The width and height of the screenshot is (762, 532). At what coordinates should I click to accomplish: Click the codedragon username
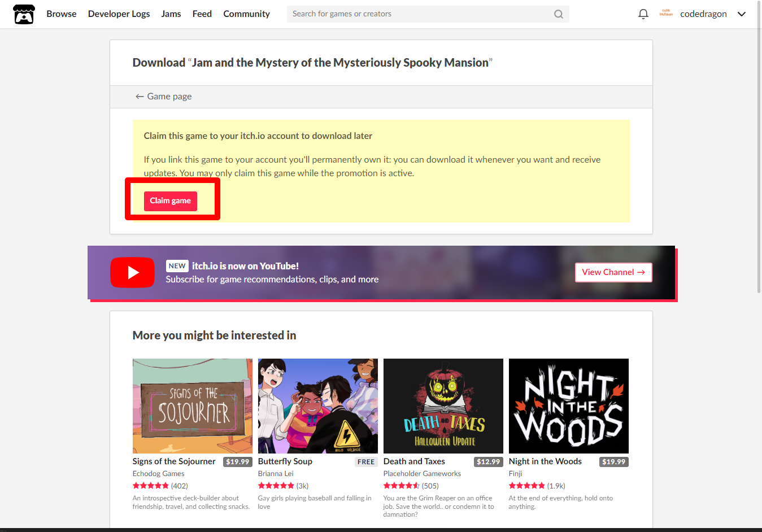coord(703,14)
